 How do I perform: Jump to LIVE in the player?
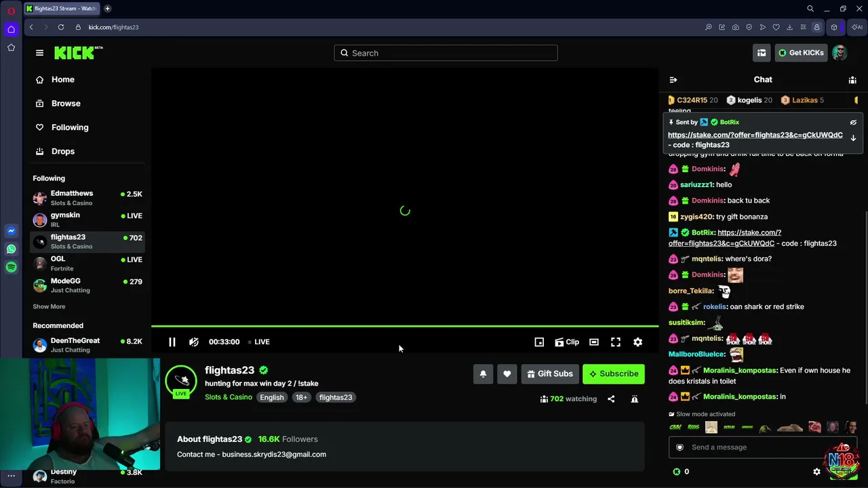point(259,342)
